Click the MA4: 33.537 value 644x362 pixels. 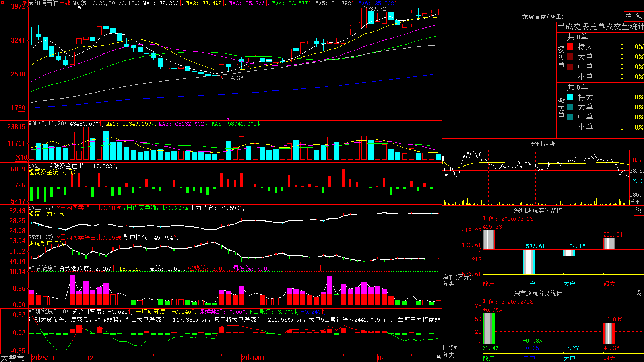coord(292,3)
